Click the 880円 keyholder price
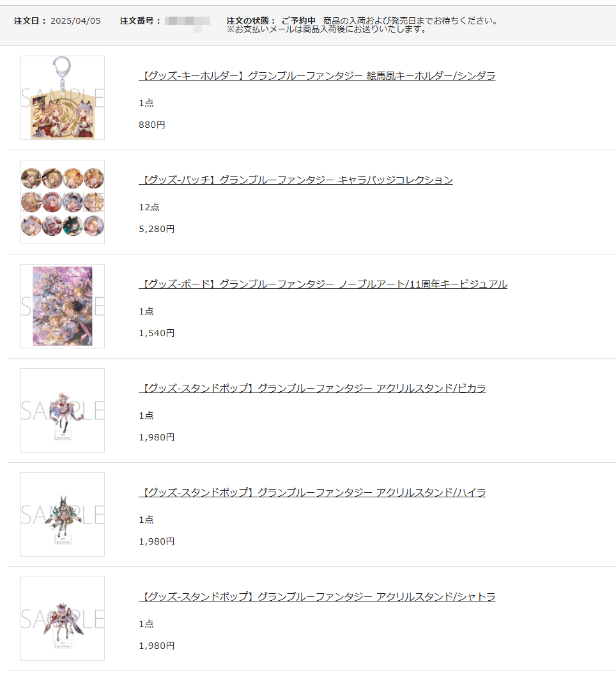The image size is (616, 675). (x=152, y=125)
